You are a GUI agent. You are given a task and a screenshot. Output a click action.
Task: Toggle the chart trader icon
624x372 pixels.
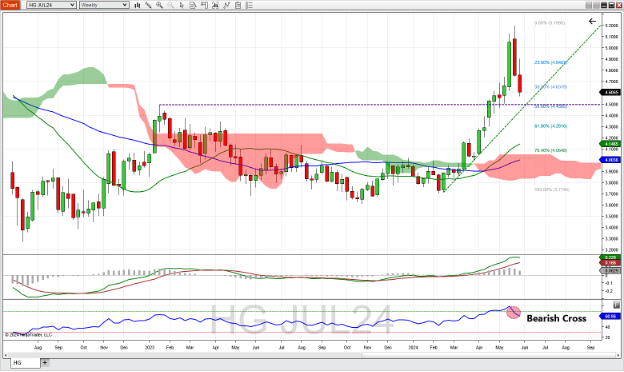pos(205,5)
